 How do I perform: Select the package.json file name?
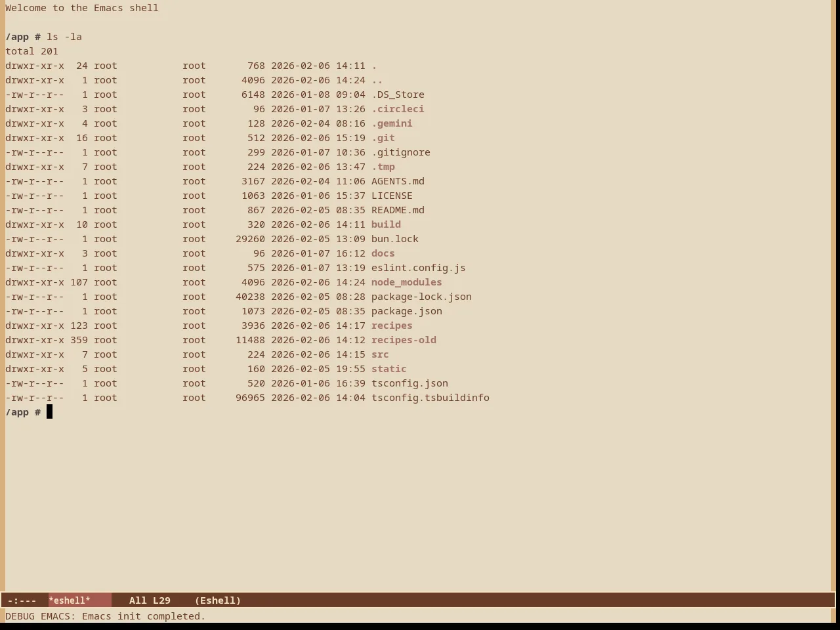[407, 311]
